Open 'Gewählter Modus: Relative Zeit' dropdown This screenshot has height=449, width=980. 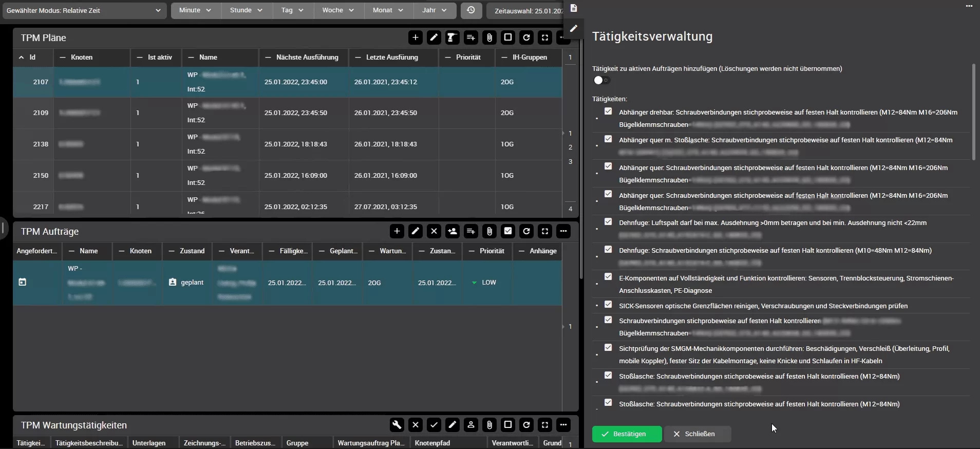click(84, 10)
